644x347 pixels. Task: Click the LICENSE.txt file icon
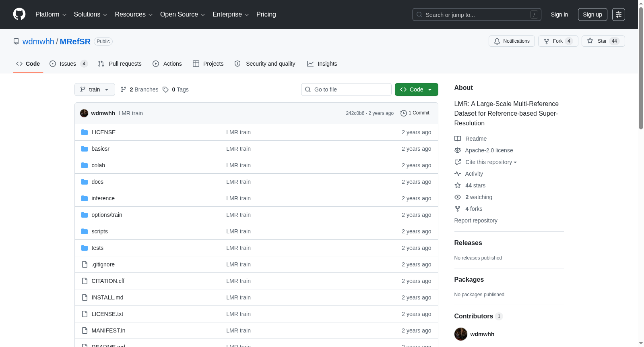(85, 314)
